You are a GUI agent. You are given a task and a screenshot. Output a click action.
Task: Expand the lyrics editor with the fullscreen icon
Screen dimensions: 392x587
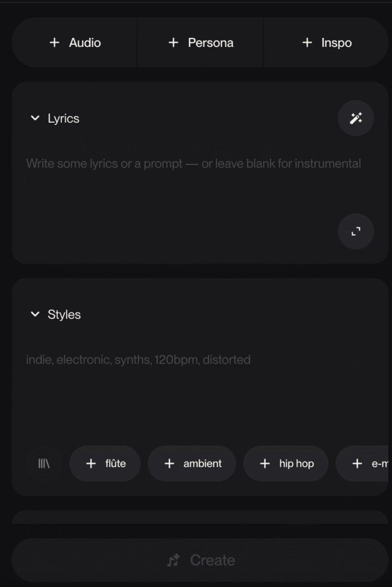[355, 232]
